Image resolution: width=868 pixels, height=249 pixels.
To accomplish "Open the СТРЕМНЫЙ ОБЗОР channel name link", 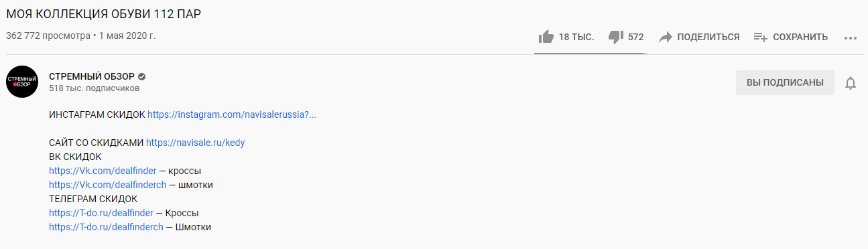I will click(x=92, y=76).
